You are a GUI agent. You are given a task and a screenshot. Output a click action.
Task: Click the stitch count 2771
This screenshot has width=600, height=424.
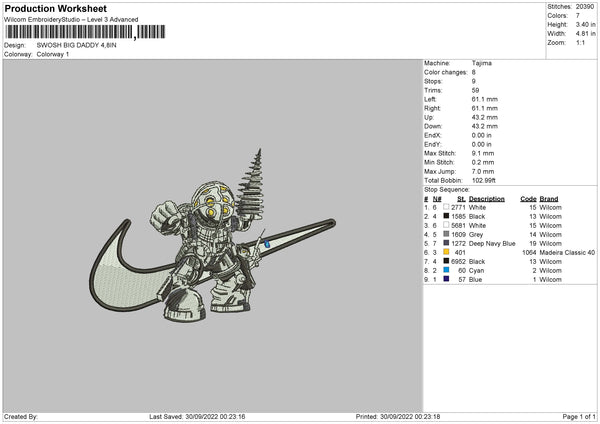[x=458, y=207]
